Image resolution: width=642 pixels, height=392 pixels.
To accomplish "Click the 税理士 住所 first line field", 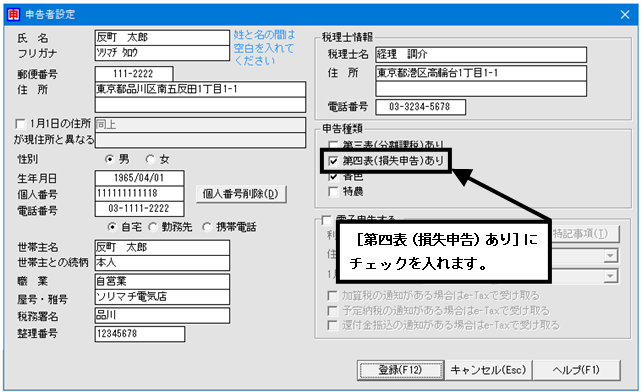I will 481,73.
